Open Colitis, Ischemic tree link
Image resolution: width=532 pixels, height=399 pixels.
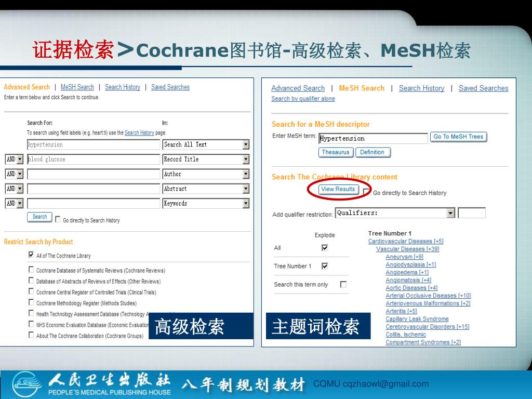(x=406, y=335)
